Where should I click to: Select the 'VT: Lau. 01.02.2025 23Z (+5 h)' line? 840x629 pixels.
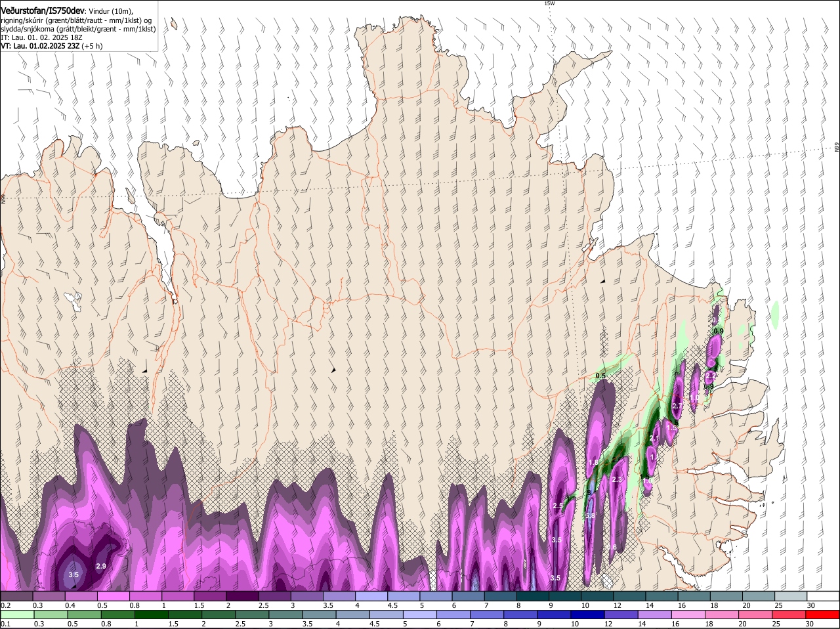click(52, 46)
